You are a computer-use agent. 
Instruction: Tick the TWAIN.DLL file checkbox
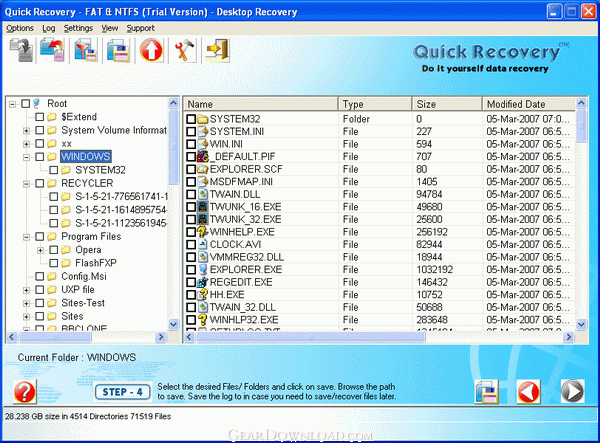click(x=191, y=194)
